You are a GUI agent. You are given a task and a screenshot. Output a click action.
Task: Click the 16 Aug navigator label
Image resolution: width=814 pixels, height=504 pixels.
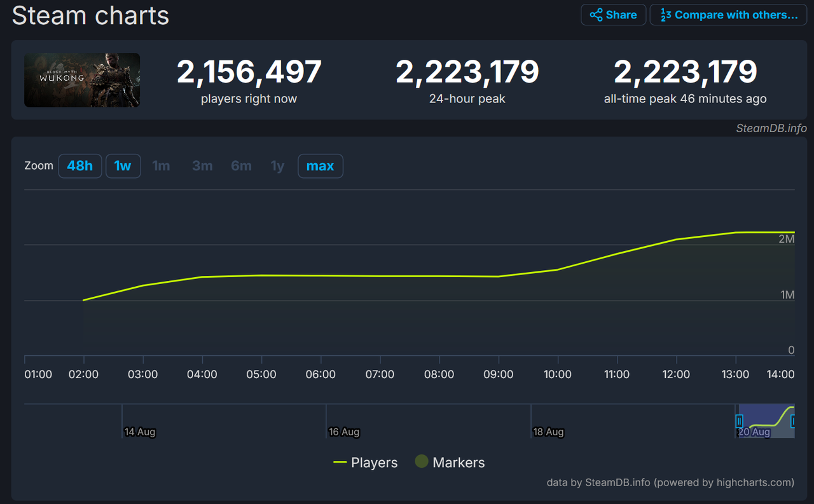click(x=344, y=432)
